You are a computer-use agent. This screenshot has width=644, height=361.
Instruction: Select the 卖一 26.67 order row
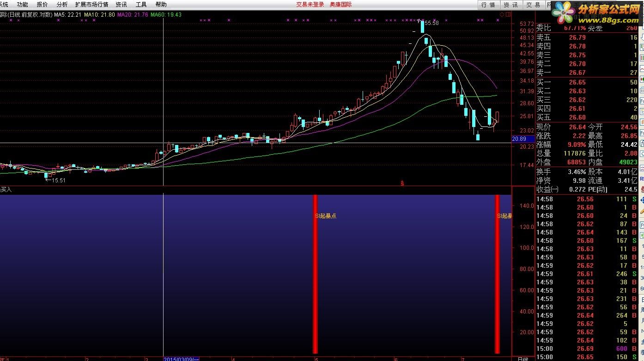[x=587, y=72]
